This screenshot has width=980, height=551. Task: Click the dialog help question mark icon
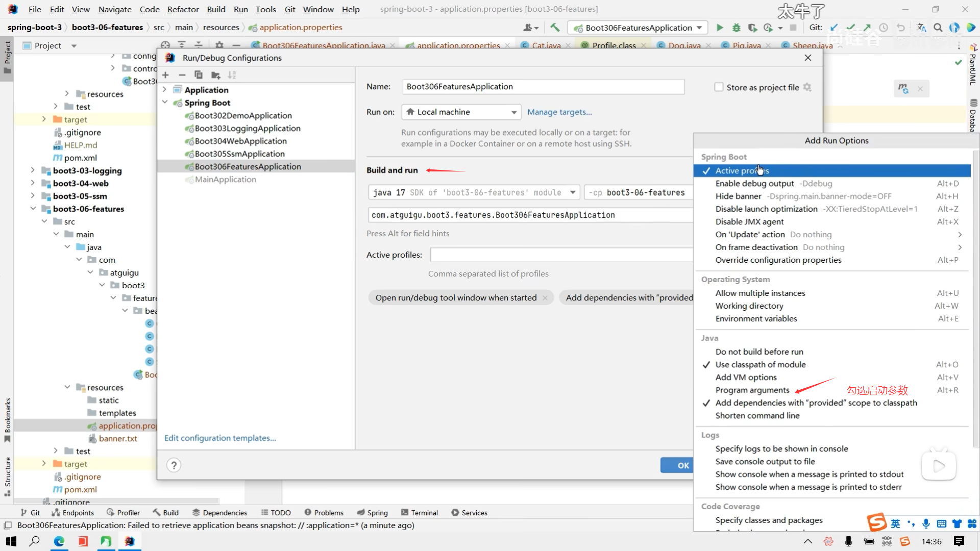[174, 465]
